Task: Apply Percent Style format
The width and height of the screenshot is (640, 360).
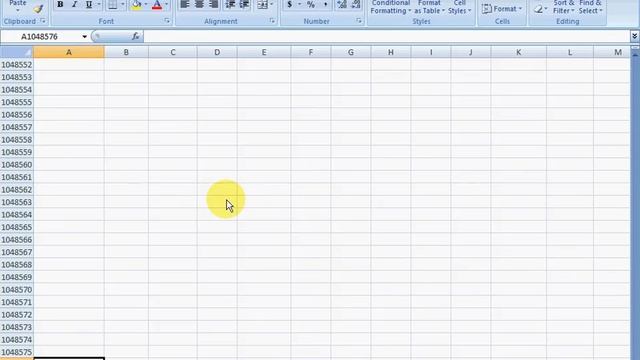Action: (x=311, y=4)
